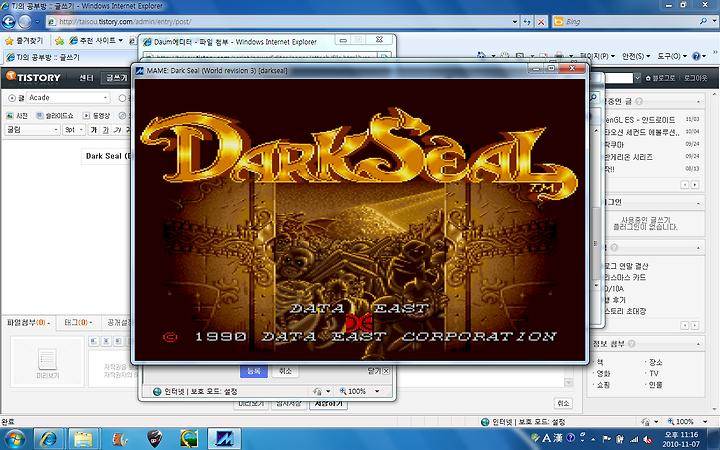Image resolution: width=720 pixels, height=450 pixels.
Task: Click 취소 in the Daum editor window
Action: pos(285,371)
